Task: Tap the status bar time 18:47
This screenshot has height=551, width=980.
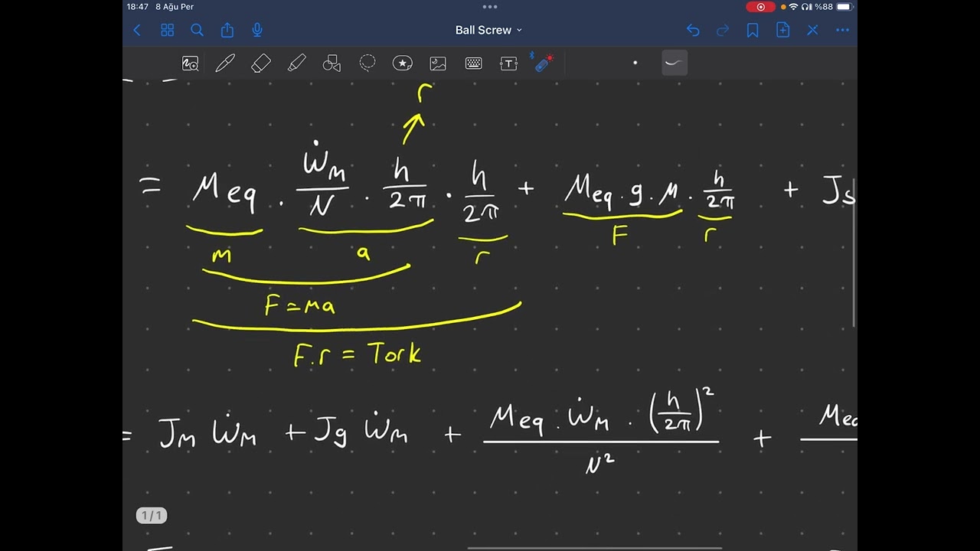Action: [x=138, y=7]
